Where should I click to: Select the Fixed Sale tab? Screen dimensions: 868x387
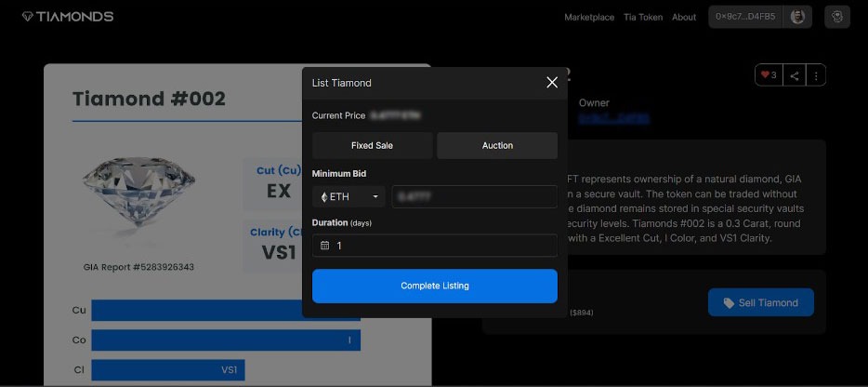tap(372, 145)
